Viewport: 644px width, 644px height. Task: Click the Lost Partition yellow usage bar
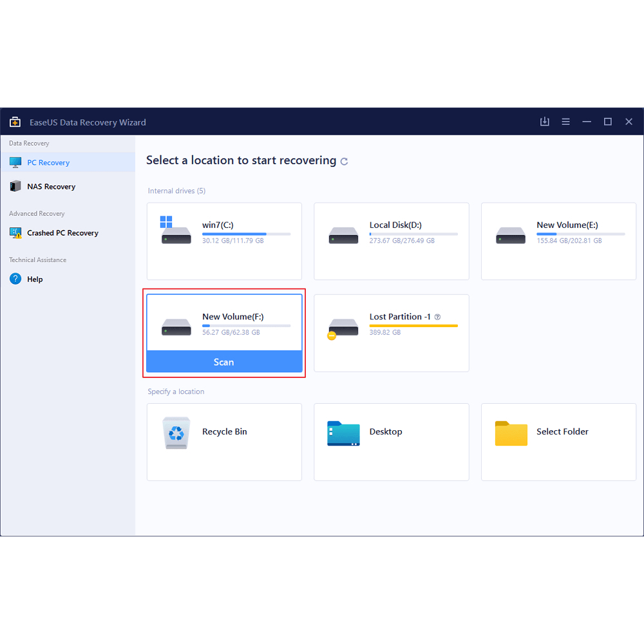click(x=413, y=326)
